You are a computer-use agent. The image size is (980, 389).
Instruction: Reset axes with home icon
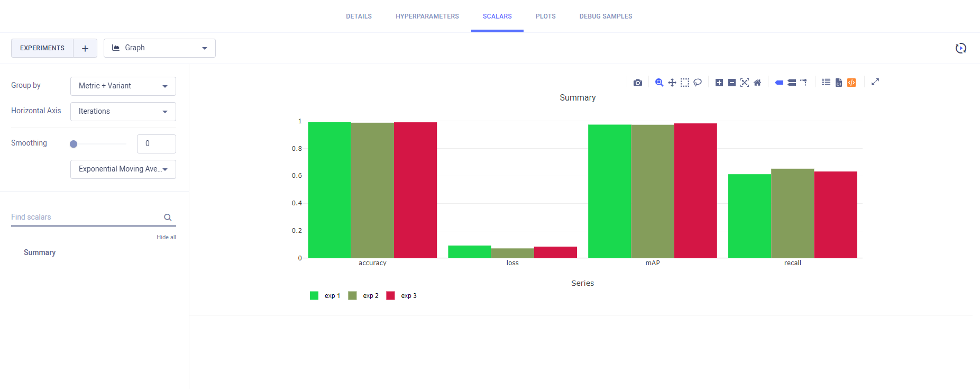pyautogui.click(x=757, y=83)
